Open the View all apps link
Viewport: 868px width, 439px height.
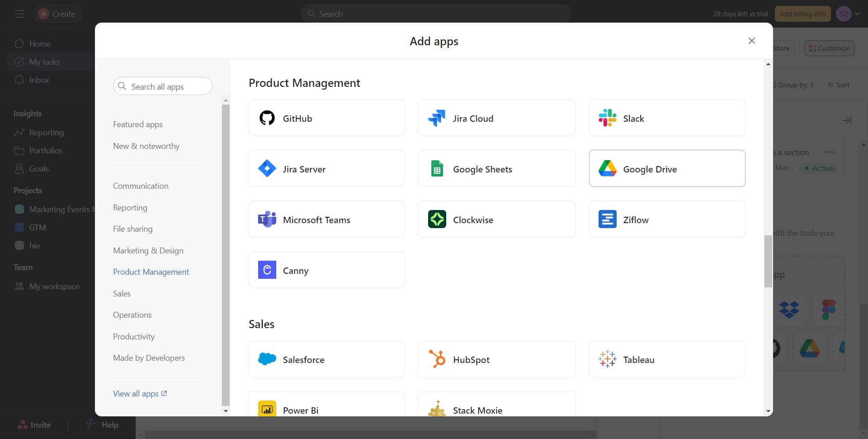(140, 393)
